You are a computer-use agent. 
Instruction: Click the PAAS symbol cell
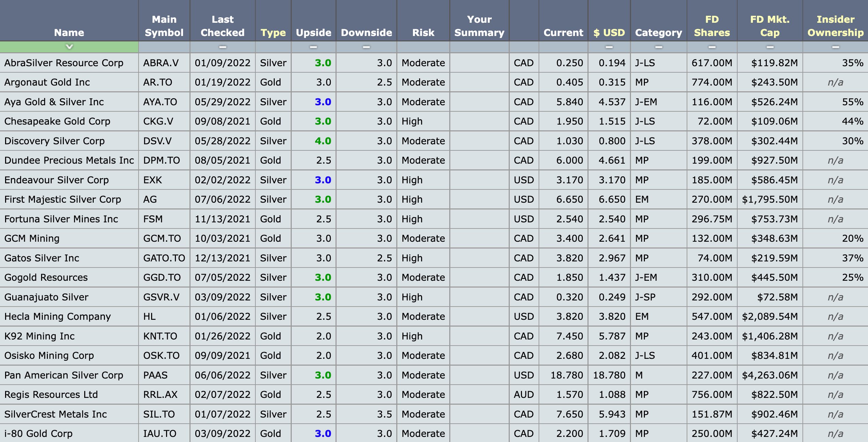click(x=156, y=375)
